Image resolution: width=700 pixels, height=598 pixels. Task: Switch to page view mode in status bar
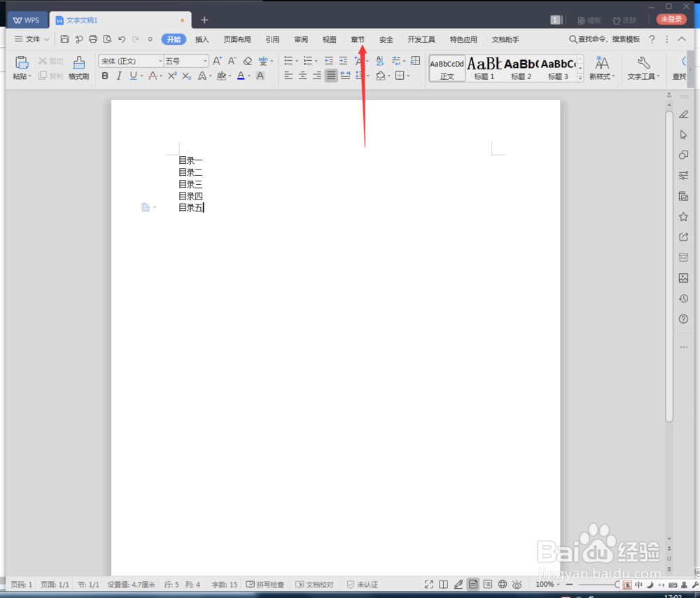pos(472,584)
